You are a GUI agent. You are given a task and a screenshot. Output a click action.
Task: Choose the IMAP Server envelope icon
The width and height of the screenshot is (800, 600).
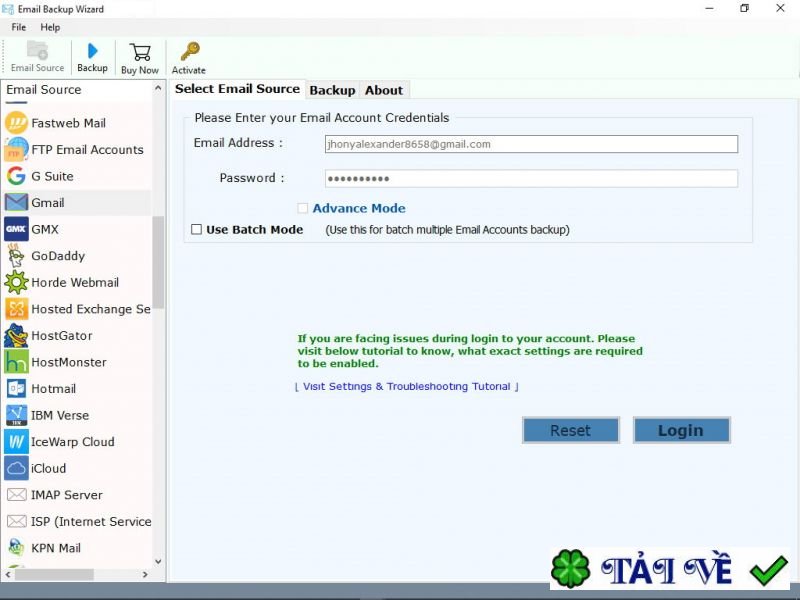point(16,494)
